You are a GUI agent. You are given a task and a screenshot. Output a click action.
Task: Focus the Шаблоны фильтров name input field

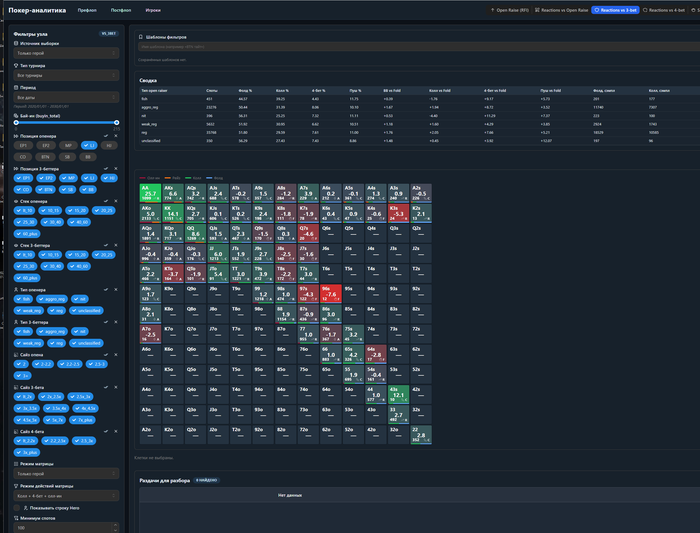419,46
